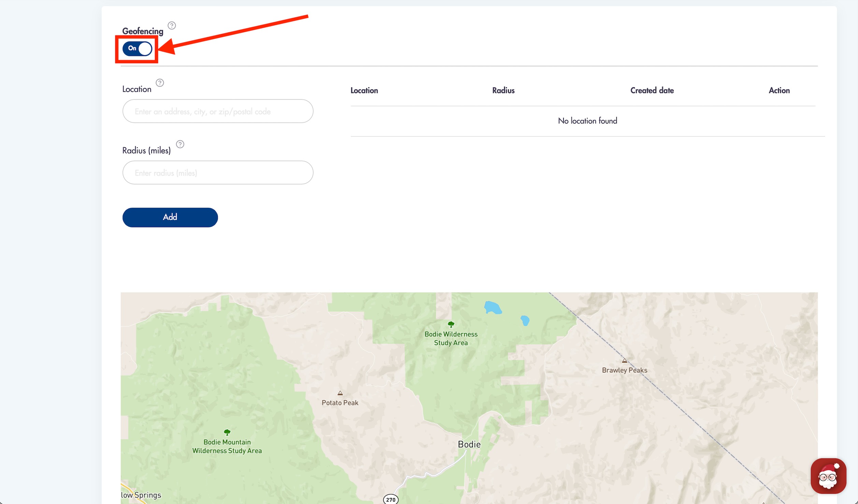This screenshot has height=504, width=858.
Task: Open the Santa chat widget icon
Action: click(x=828, y=476)
